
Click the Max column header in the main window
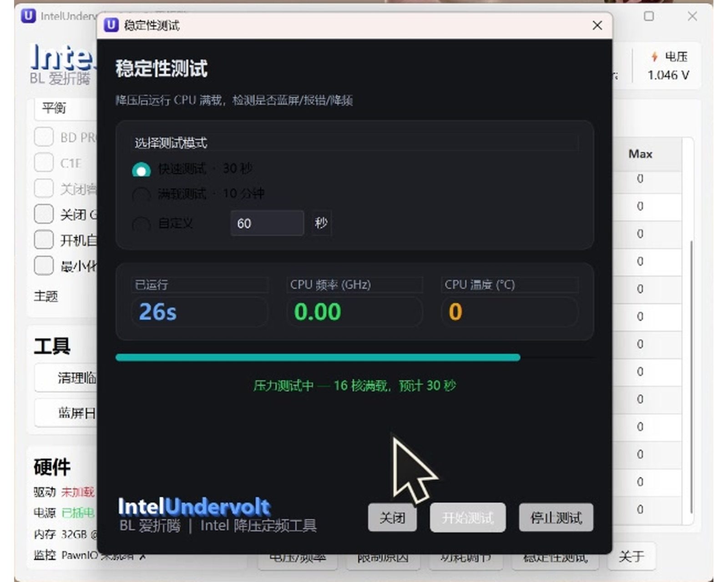coord(641,154)
